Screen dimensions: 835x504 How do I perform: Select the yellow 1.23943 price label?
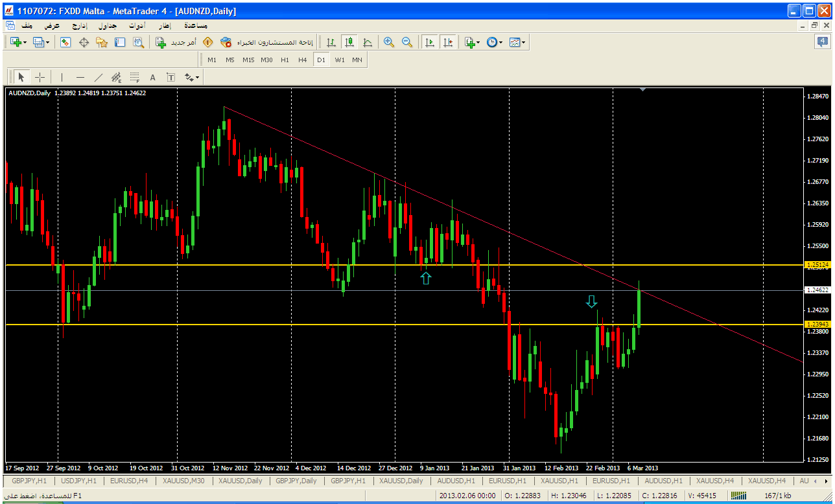point(816,324)
